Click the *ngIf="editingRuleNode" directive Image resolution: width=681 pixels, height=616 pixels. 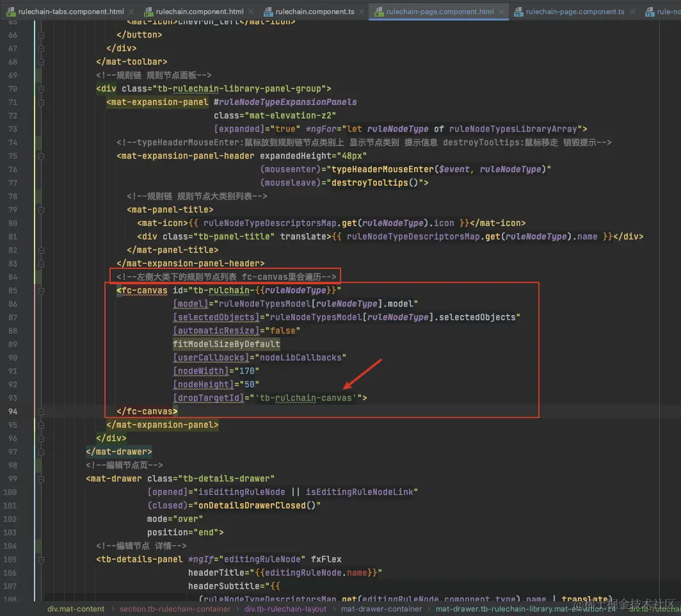(246, 560)
